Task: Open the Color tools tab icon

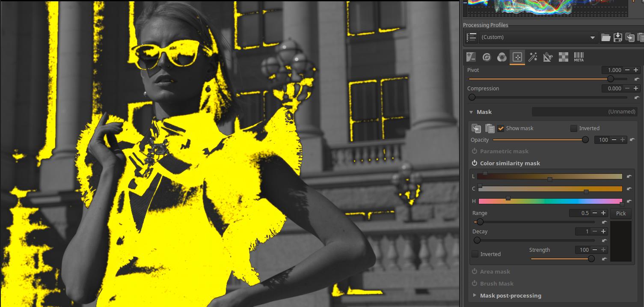Action: point(502,57)
